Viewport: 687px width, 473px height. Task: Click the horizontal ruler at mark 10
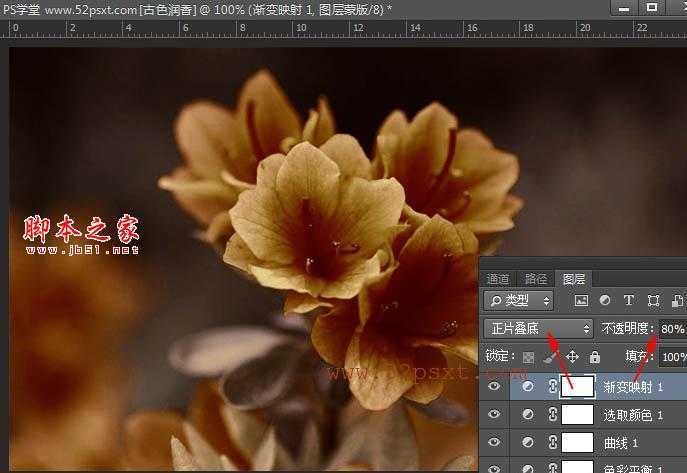pyautogui.click(x=301, y=28)
